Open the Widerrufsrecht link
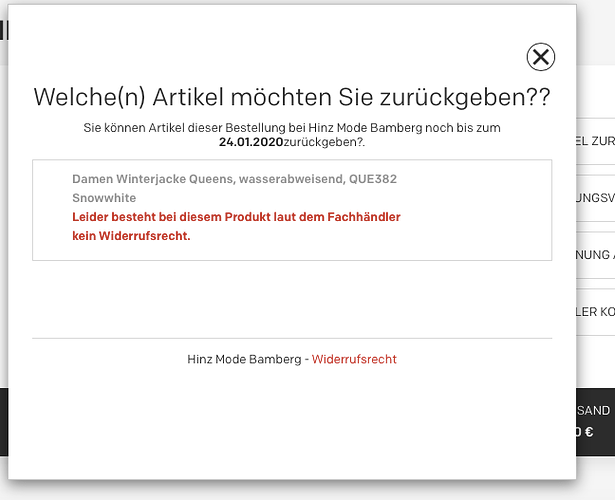Image resolution: width=615 pixels, height=500 pixels. tap(354, 359)
